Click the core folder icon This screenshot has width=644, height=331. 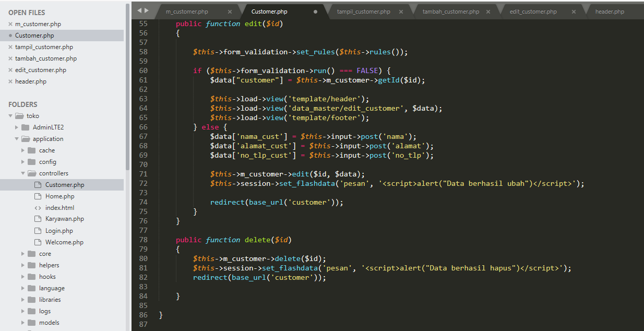click(x=32, y=254)
